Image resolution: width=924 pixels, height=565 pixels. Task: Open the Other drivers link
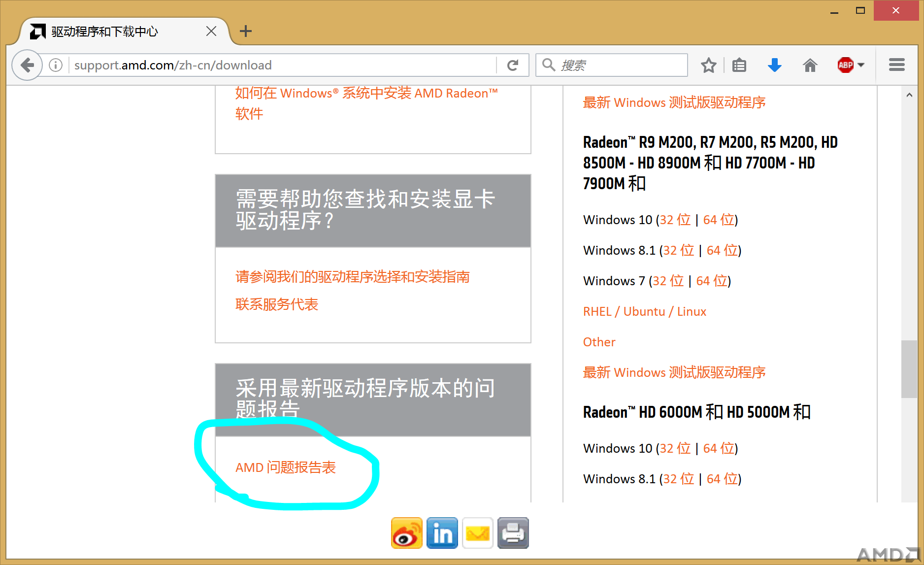coord(599,342)
